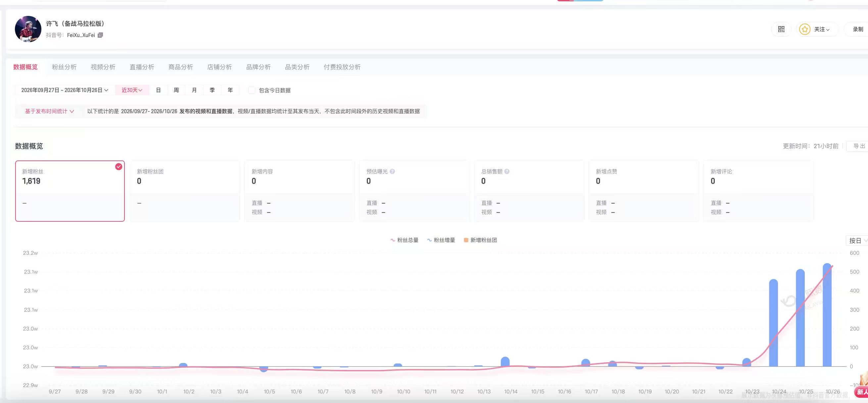Viewport: 868px width, 403px height.
Task: Toggle 粉丝总量 legend series
Action: click(x=404, y=240)
